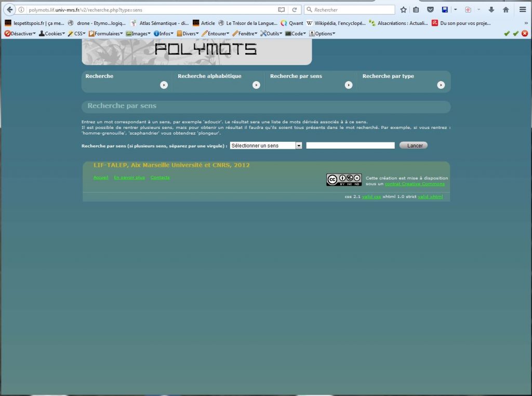This screenshot has height=396, width=532.
Task: Open the CSS menu in the developer toolbar
Action: click(78, 33)
